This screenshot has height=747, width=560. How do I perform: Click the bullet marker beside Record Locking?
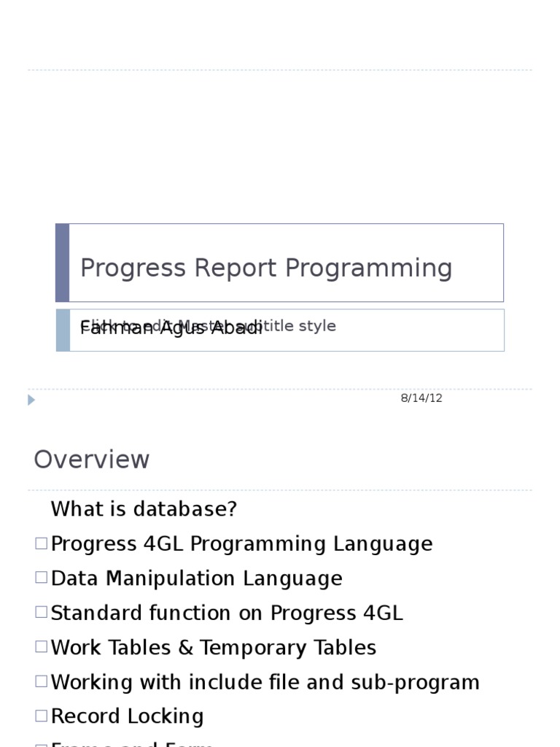(41, 715)
